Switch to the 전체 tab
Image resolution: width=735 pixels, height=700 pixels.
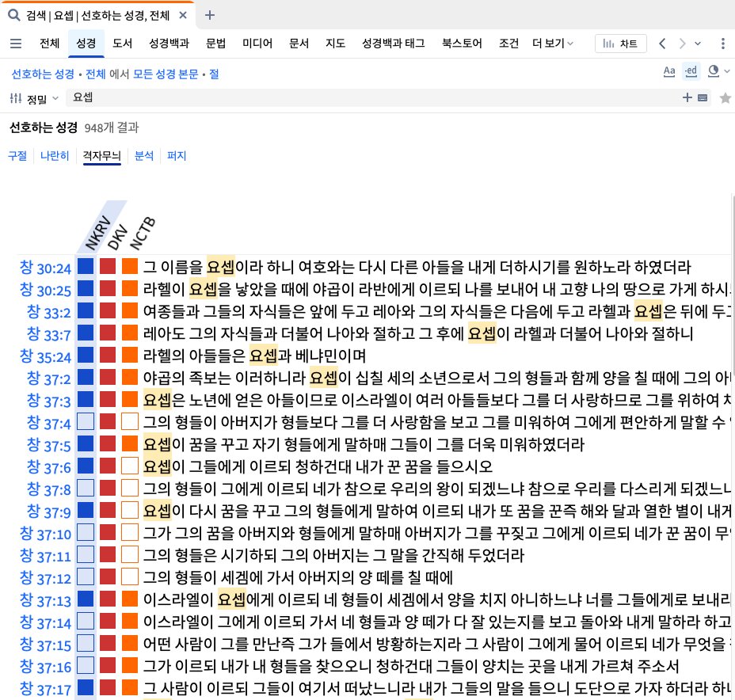coord(50,44)
